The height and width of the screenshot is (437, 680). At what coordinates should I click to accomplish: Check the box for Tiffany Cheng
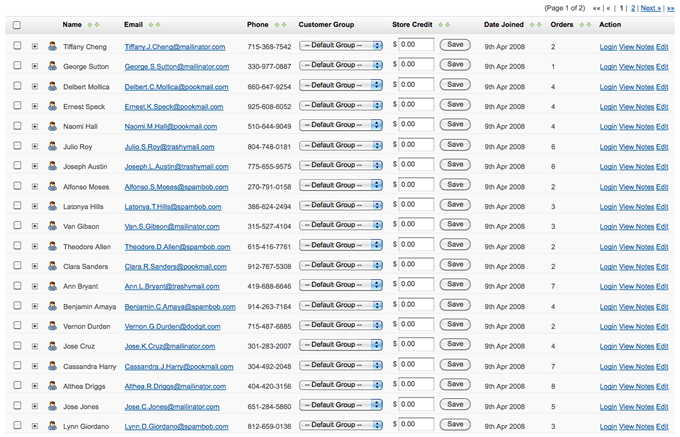(17, 45)
